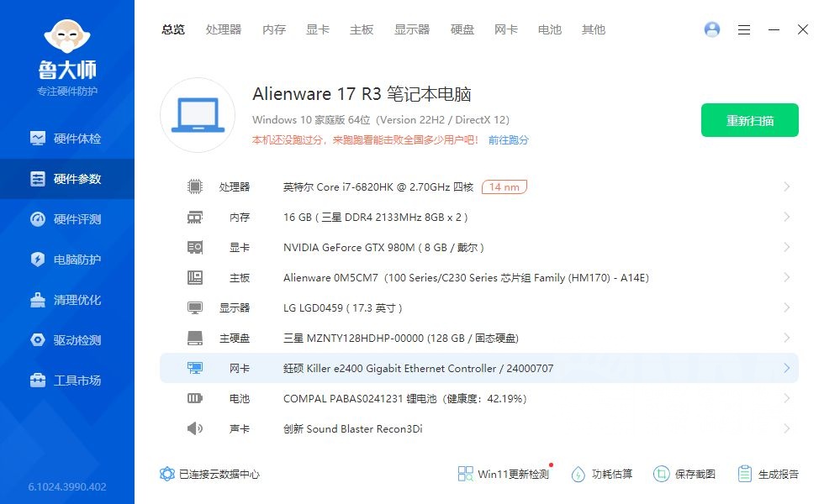Click the 驱动检测 gear icon
This screenshot has width=824, height=504.
(x=37, y=340)
